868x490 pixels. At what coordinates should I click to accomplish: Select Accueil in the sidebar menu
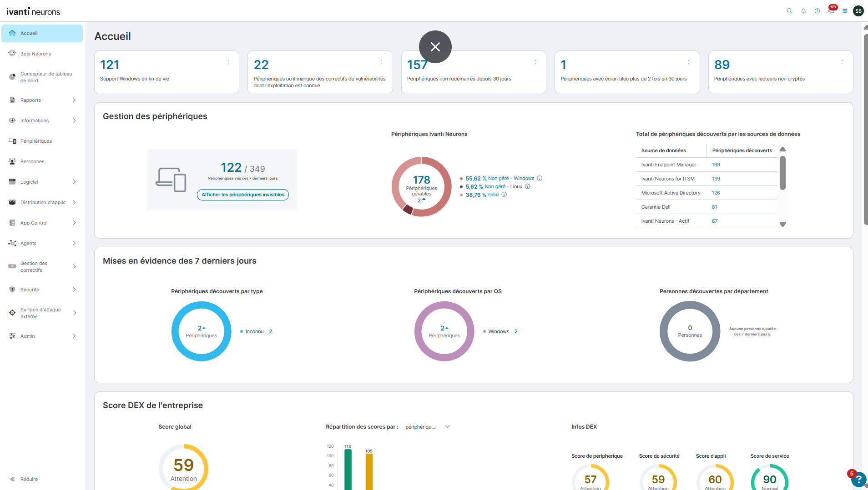click(42, 33)
